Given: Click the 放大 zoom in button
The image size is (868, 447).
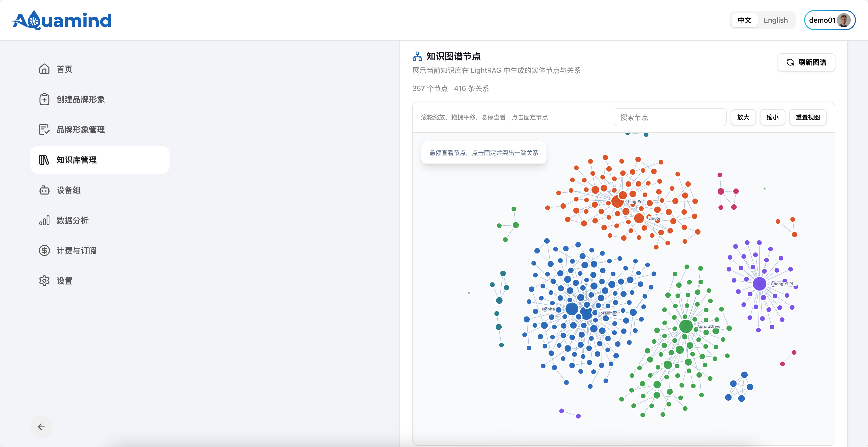Looking at the screenshot, I should (x=743, y=117).
